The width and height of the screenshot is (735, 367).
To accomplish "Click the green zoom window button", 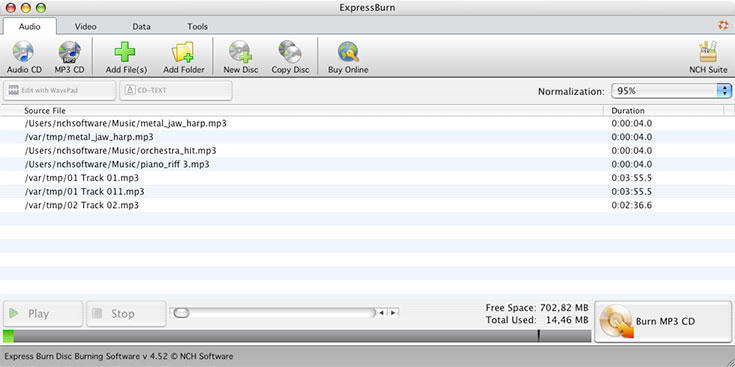I will coord(41,7).
